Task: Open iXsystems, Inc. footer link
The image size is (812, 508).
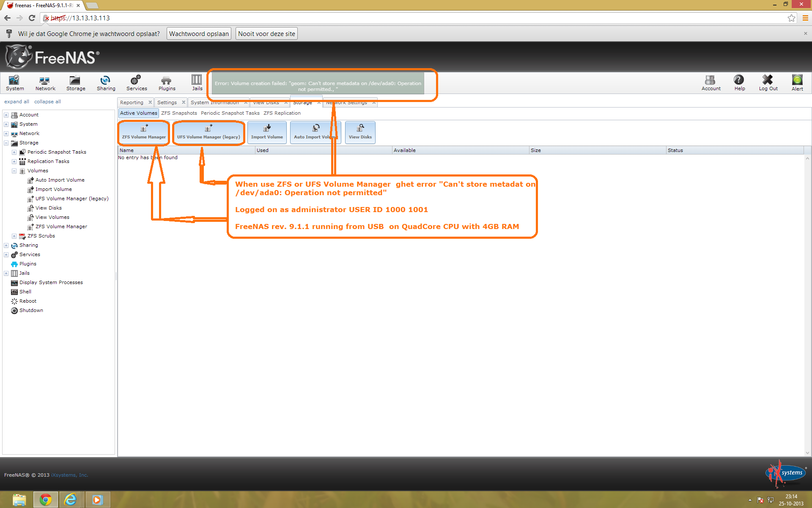Action: [69, 475]
